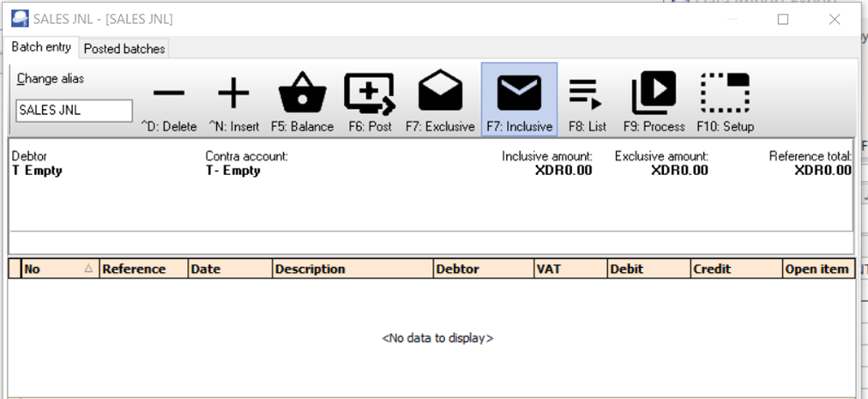Screen dimensions: 868x399
Task: Sort by the No column header
Action: pos(56,269)
